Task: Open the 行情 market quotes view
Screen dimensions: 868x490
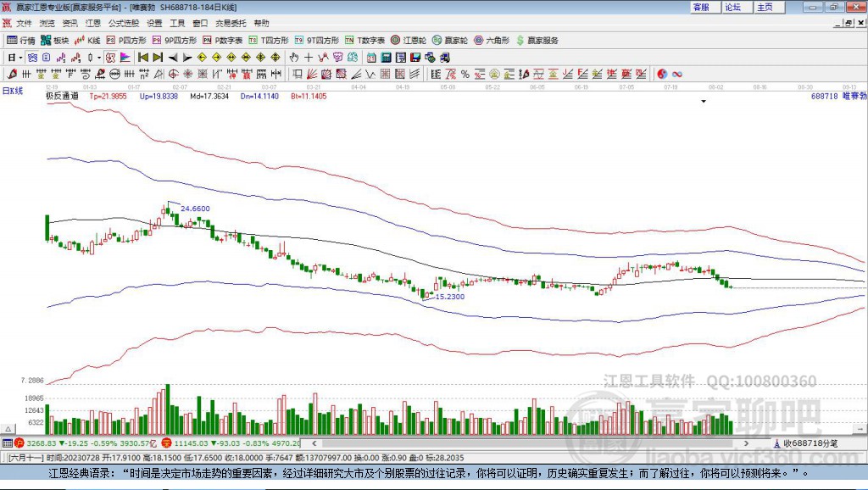Action: tap(20, 40)
